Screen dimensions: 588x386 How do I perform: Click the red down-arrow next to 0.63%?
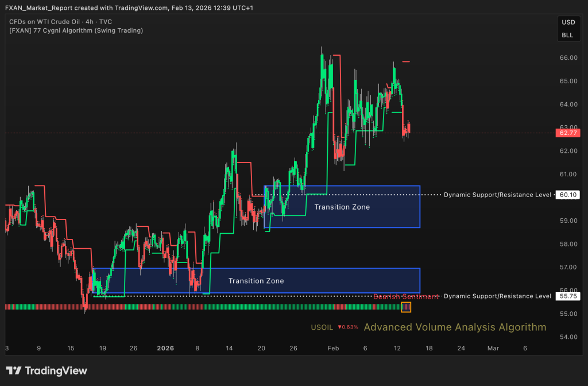coord(339,327)
